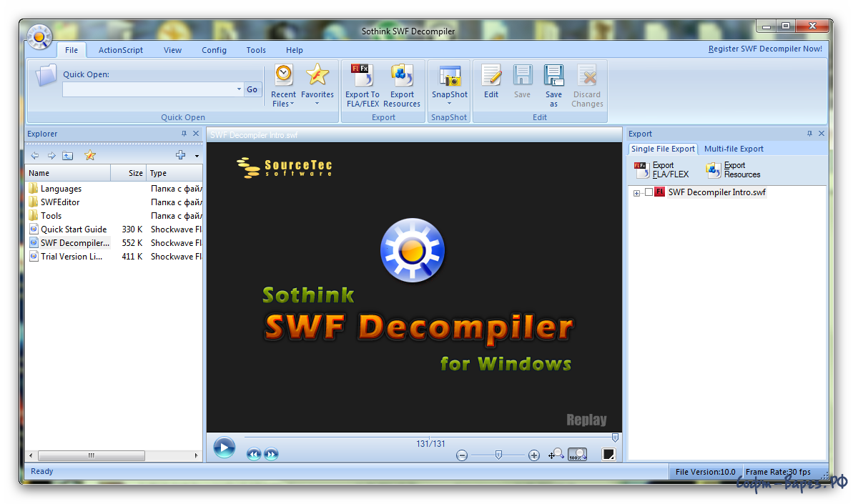This screenshot has width=853, height=504.
Task: Change the preview background color
Action: 608,454
